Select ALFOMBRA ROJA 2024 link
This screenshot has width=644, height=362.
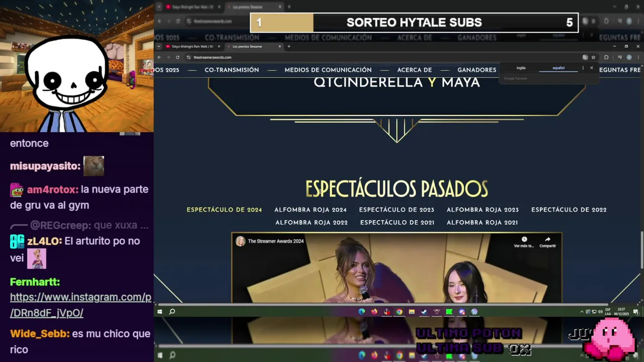[310, 210]
